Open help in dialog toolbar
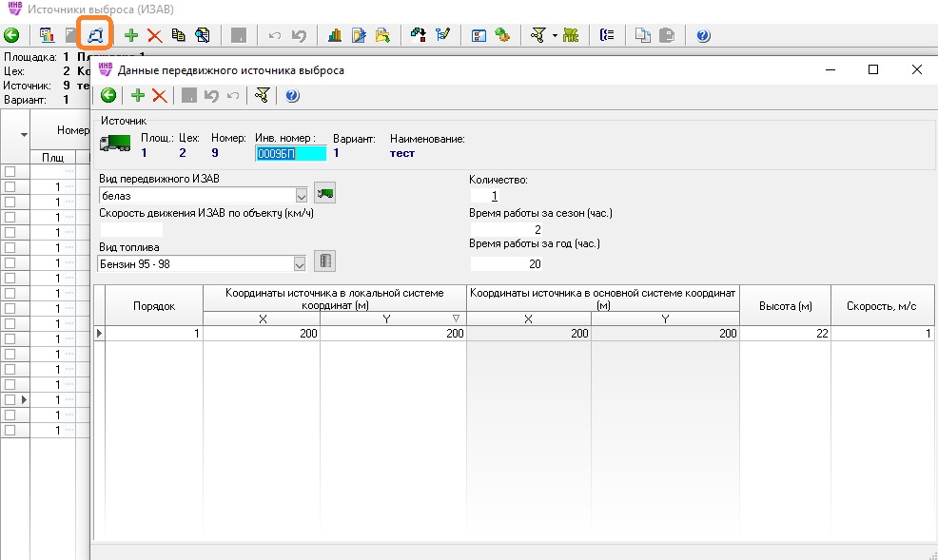Screen dimensions: 938x560 pos(292,95)
